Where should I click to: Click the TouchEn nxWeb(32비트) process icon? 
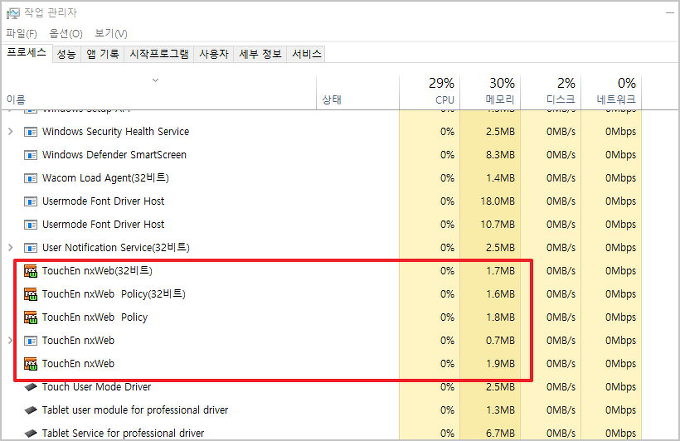coord(30,271)
